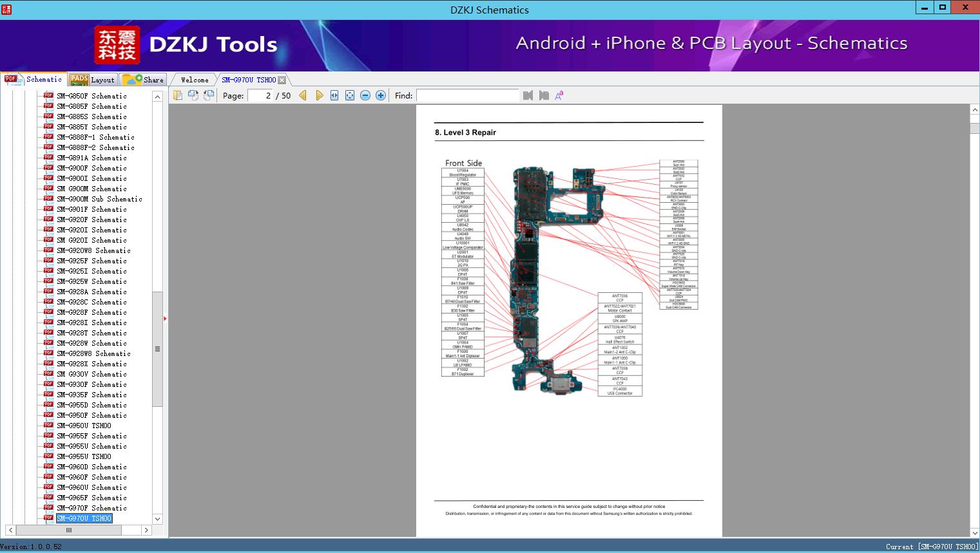Select SM-G950U TSH00 entry
This screenshot has height=553, width=980.
click(x=84, y=426)
